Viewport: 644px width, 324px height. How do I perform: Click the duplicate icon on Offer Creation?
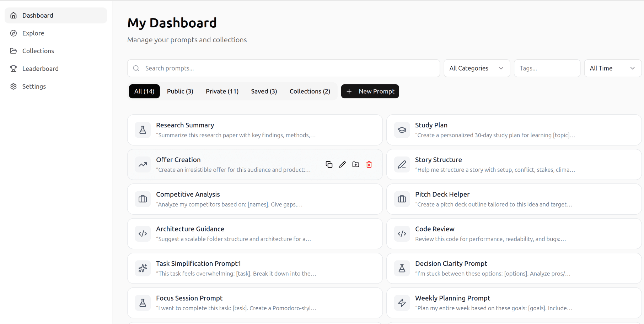(x=329, y=164)
